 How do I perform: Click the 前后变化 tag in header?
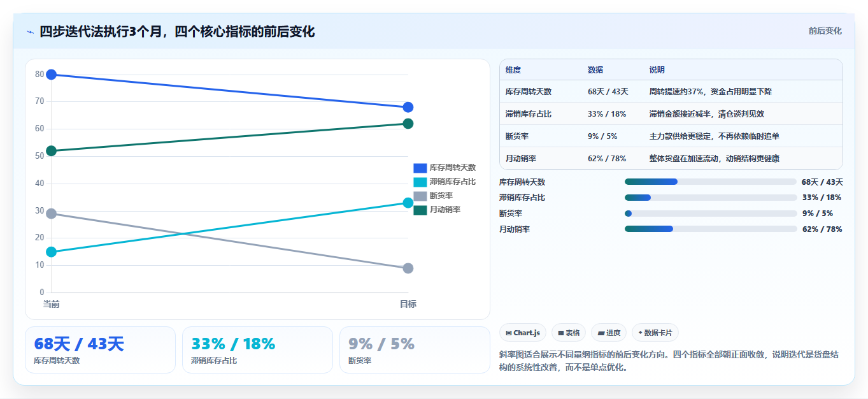[x=825, y=31]
